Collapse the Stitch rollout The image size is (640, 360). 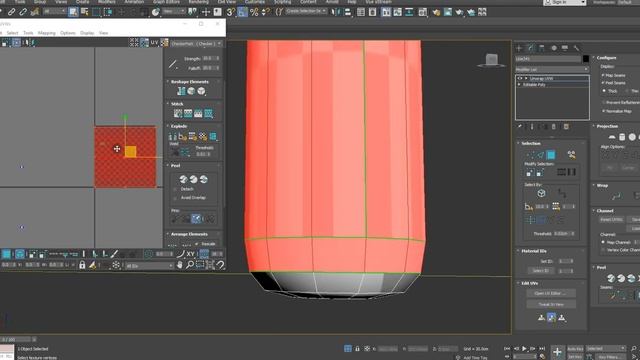[168, 104]
